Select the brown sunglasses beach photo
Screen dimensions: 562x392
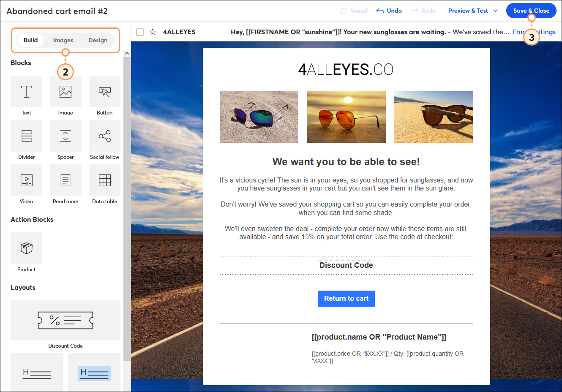434,117
